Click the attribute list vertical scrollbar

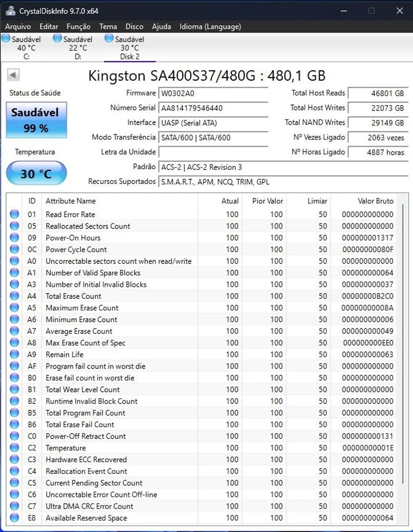pyautogui.click(x=402, y=344)
